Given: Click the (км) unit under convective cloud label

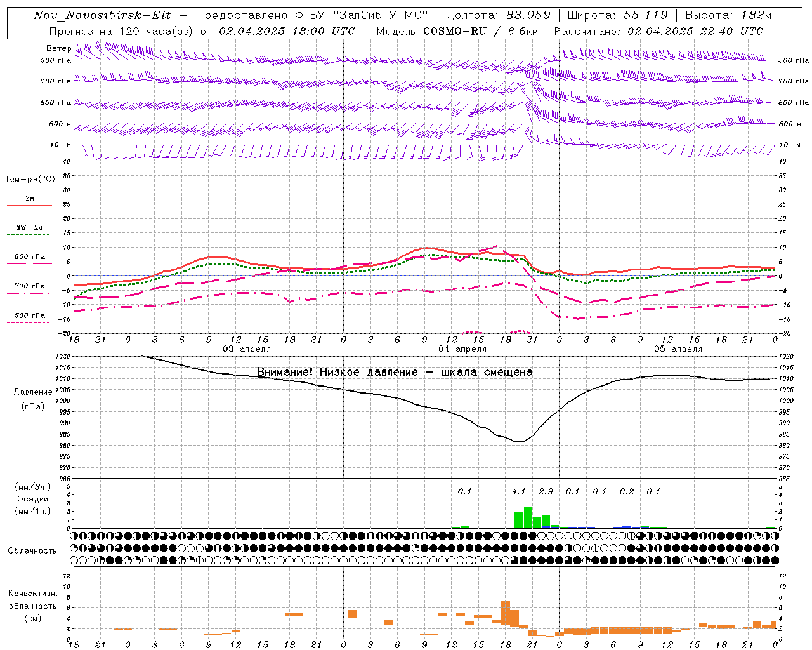Looking at the screenshot, I should [x=33, y=618].
